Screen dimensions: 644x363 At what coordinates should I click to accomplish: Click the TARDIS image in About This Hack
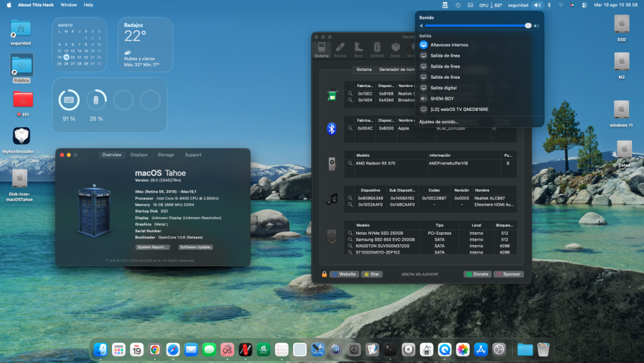94,211
